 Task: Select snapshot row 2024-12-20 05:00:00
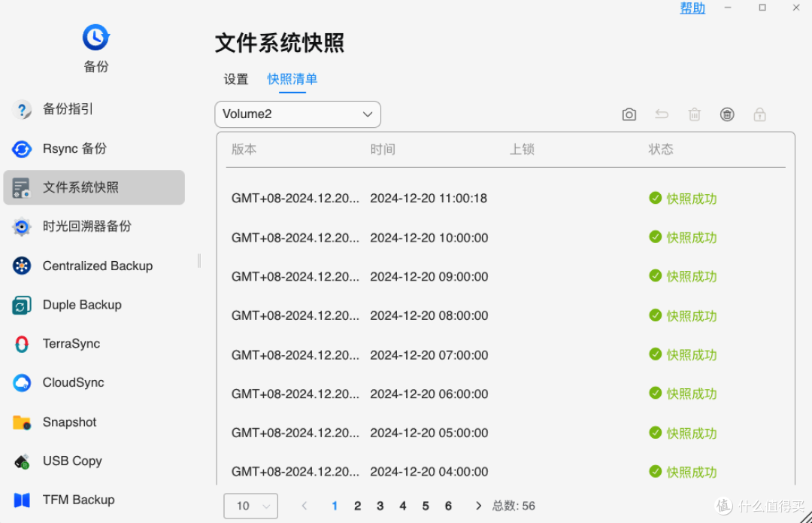[x=505, y=433]
